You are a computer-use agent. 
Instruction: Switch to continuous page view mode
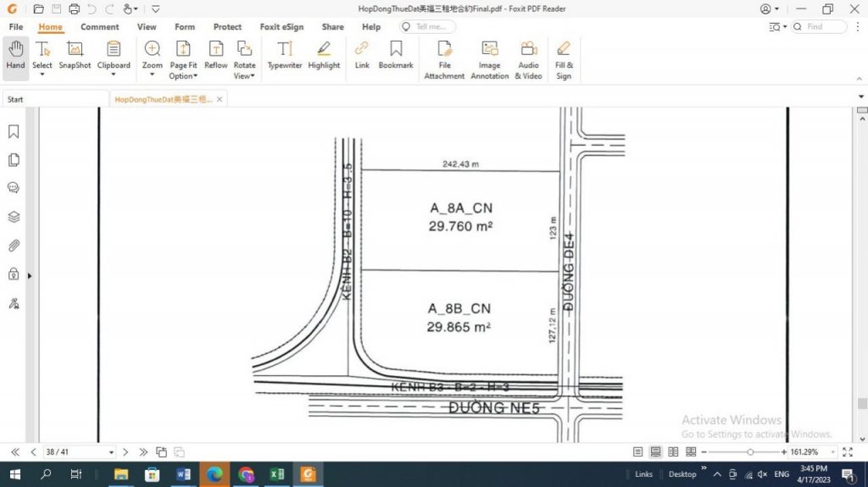[655, 452]
